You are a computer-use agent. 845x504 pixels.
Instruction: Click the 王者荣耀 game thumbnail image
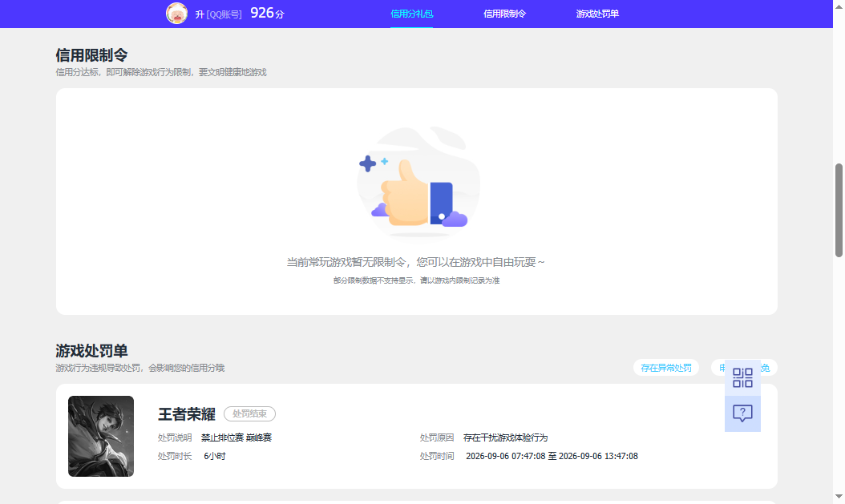click(101, 436)
